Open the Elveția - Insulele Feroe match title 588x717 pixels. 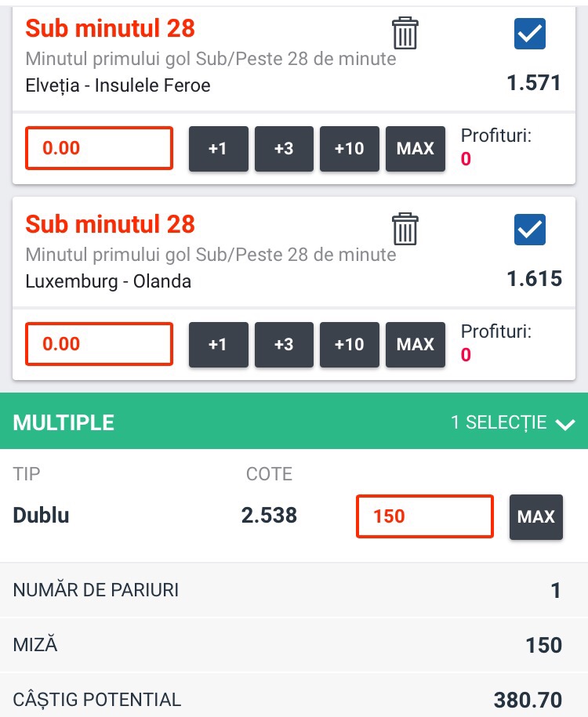click(118, 85)
